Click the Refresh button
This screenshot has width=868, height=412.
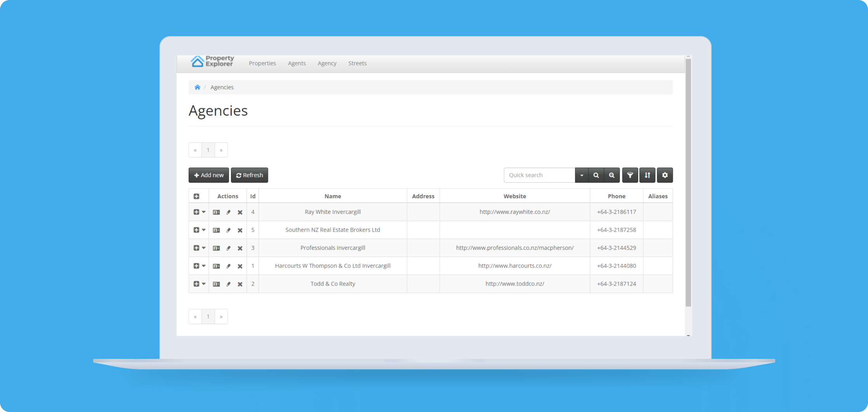(250, 175)
